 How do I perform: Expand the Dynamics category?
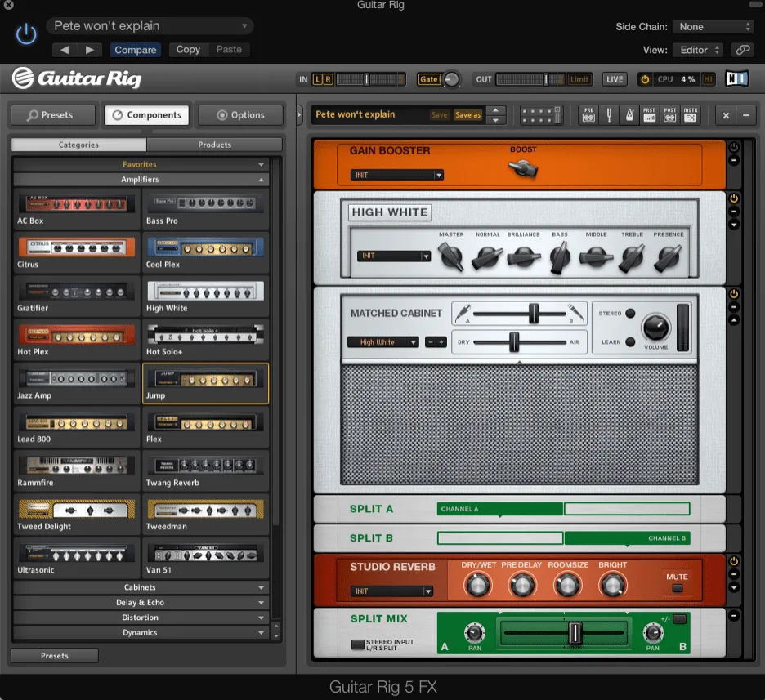tap(141, 632)
